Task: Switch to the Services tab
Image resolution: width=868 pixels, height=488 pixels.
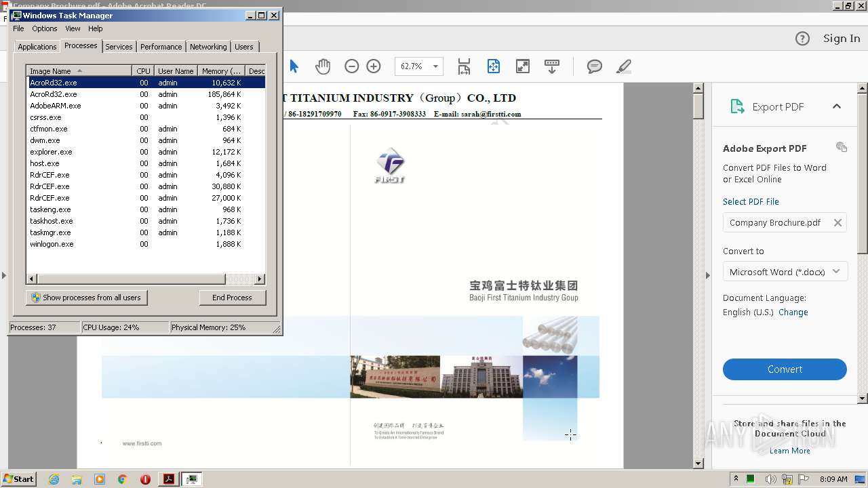Action: click(x=119, y=47)
